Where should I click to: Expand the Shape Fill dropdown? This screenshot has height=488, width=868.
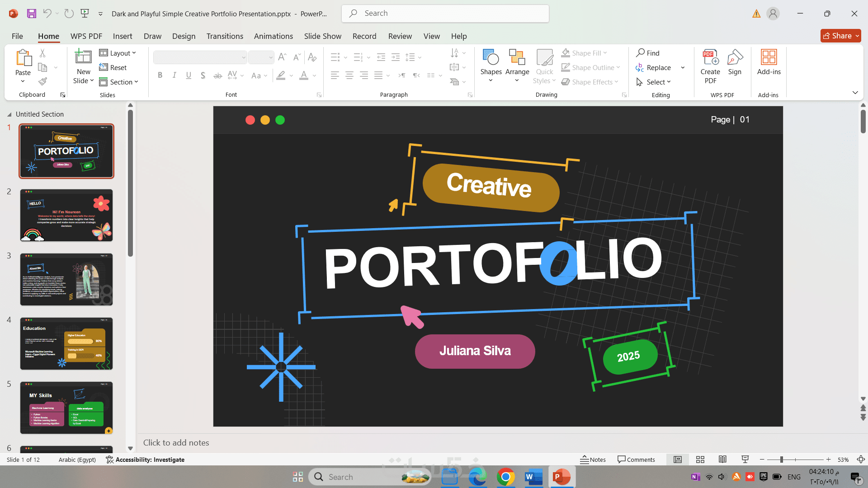point(605,53)
